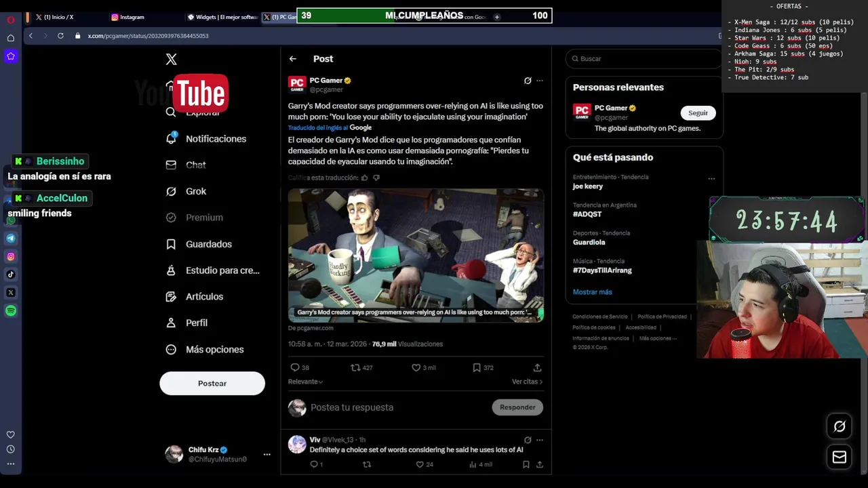The image size is (868, 488).
Task: Click the Perfil person icon
Action: pyautogui.click(x=171, y=323)
